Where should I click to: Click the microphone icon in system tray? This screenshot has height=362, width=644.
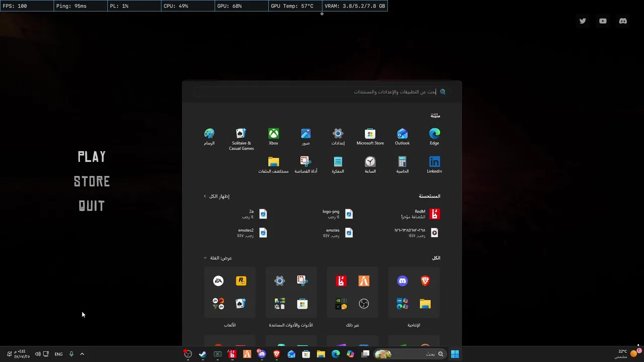click(71, 354)
